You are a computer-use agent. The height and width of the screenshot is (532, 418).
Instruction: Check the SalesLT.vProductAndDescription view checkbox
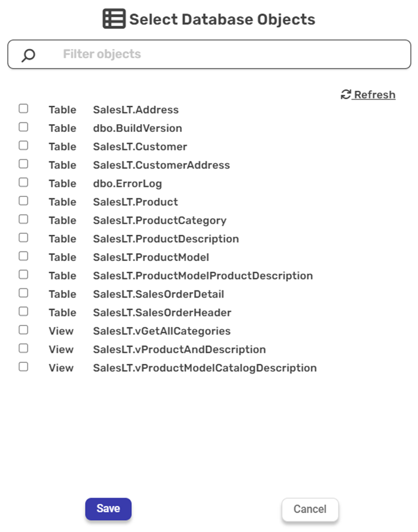point(23,348)
